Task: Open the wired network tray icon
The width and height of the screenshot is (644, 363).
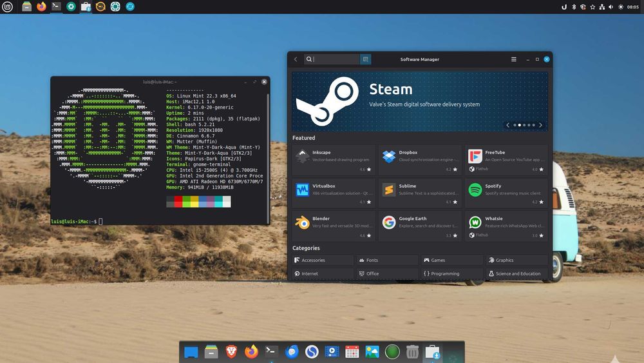Action: pyautogui.click(x=601, y=7)
